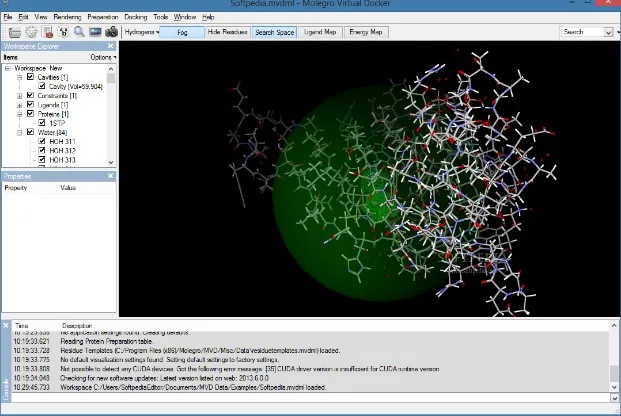Image resolution: width=621 pixels, height=416 pixels.
Task: Click the blue screen visualization icon
Action: tap(95, 32)
